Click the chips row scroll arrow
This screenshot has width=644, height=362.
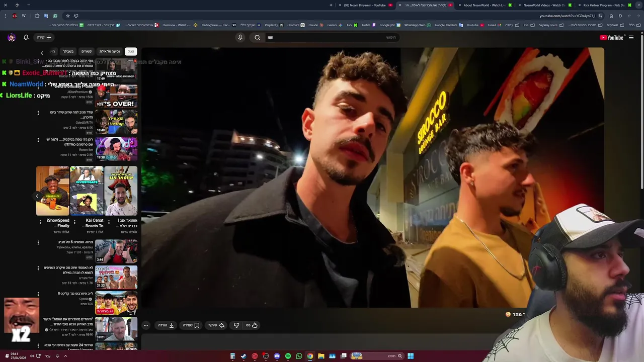point(42,52)
